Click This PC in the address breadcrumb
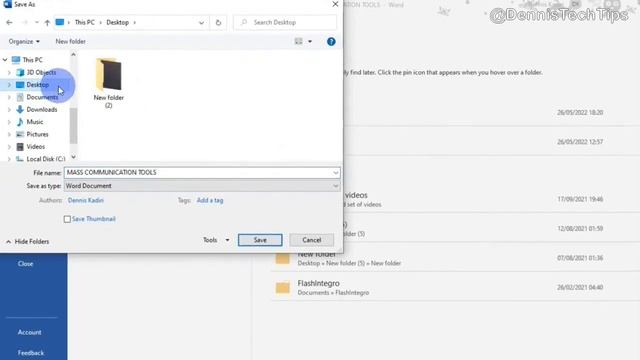This screenshot has height=360, width=640. click(84, 22)
